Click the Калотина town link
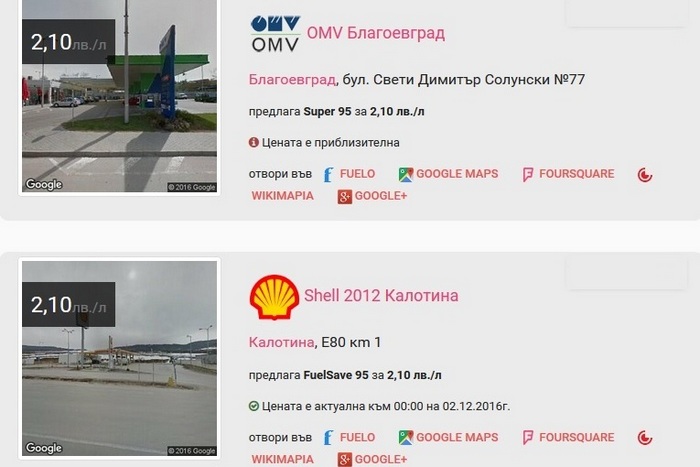Screen dimensions: 700x467 click(x=281, y=342)
